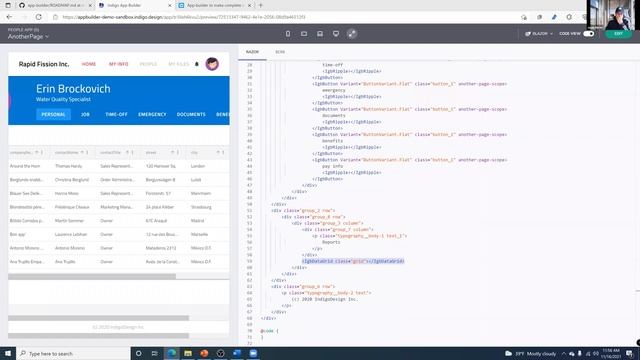The width and height of the screenshot is (640, 360).
Task: Click the Antonio Moreno contact cell
Action: pos(70,248)
